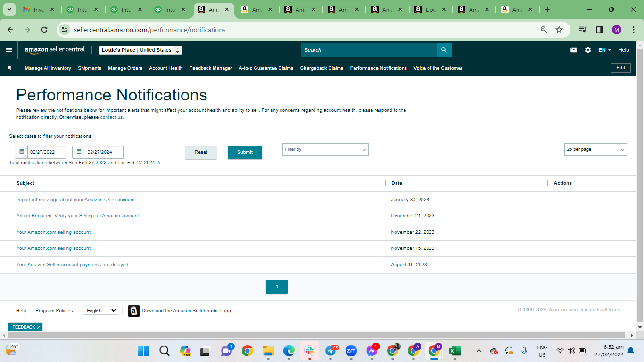Open Help in the top header
This screenshot has width=644, height=362.
(x=624, y=50)
